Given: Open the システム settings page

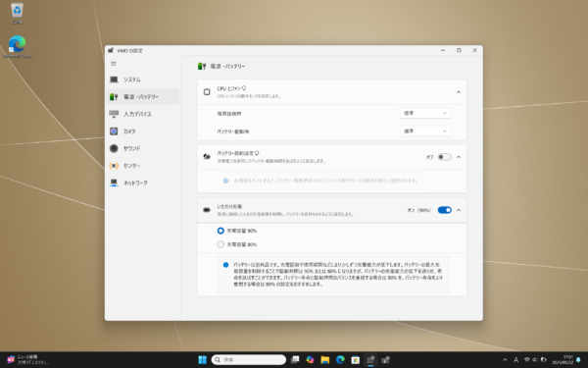Looking at the screenshot, I should tap(143, 79).
